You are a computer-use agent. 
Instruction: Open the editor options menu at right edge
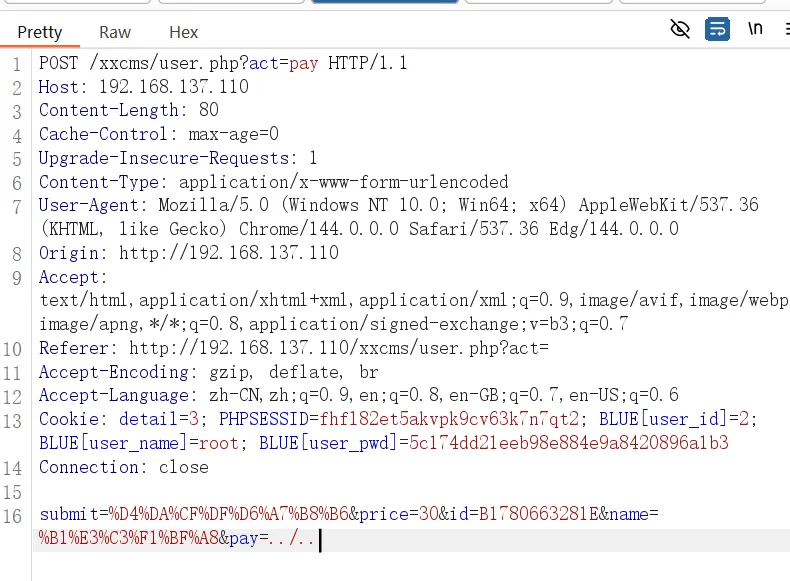(x=787, y=29)
